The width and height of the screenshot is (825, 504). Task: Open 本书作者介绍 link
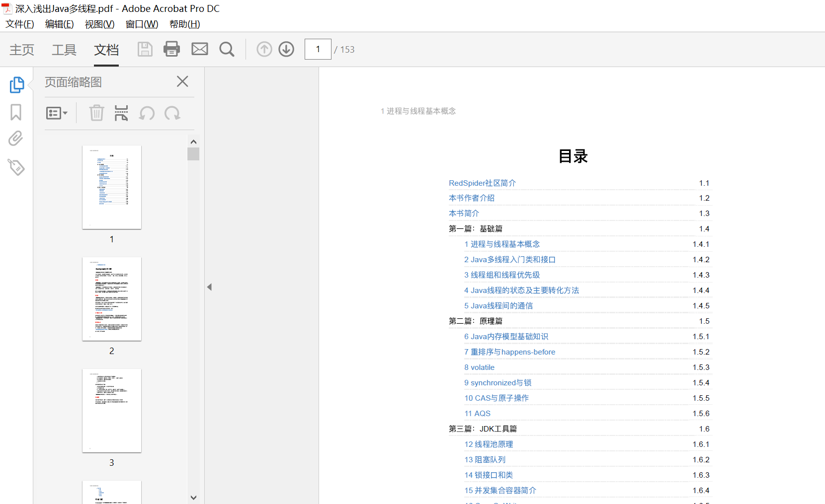pos(472,198)
